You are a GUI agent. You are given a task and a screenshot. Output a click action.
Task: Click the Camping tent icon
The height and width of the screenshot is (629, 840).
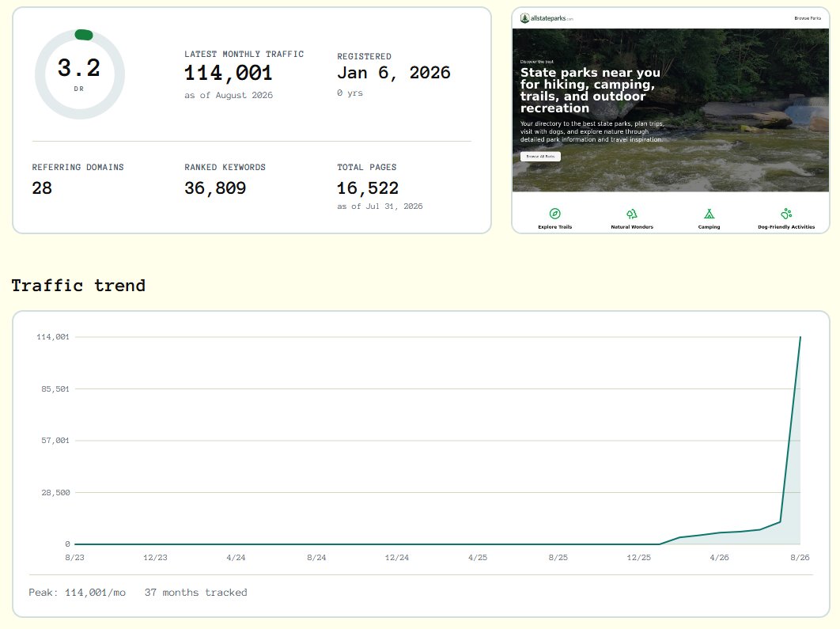point(709,214)
